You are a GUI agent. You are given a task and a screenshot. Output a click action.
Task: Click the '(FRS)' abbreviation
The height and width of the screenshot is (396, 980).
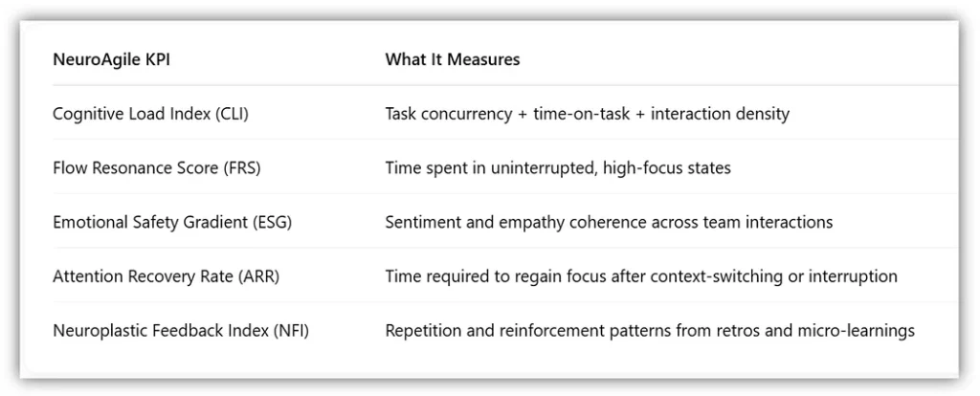[240, 168]
